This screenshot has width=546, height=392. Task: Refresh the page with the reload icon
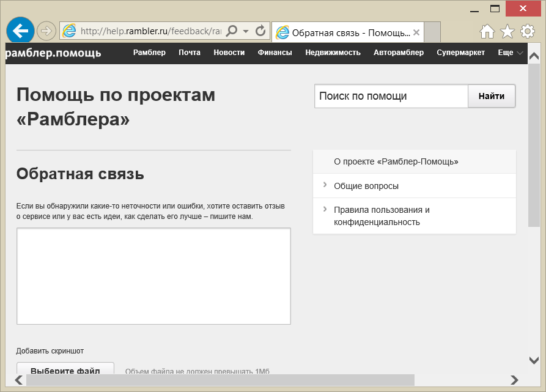[260, 31]
